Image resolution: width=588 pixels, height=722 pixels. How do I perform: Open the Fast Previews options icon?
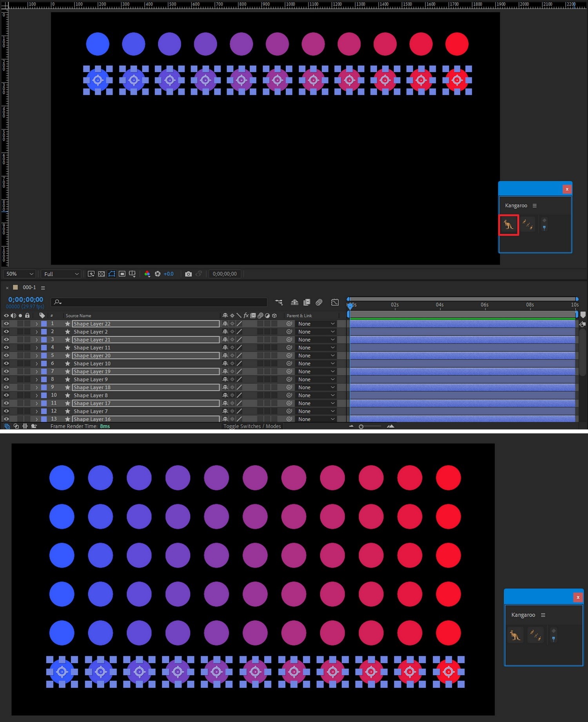click(91, 274)
